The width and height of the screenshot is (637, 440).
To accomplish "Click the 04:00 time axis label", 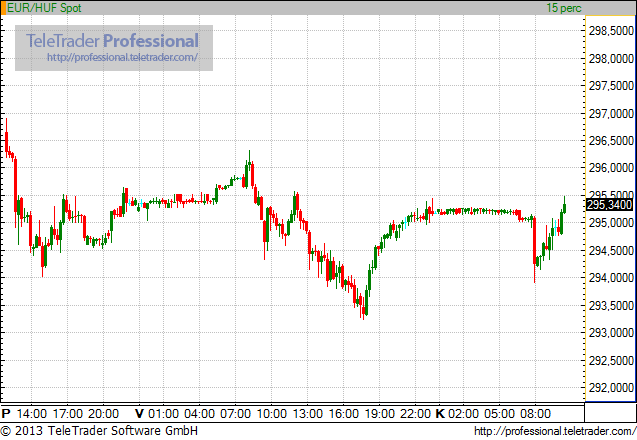I will [199, 414].
